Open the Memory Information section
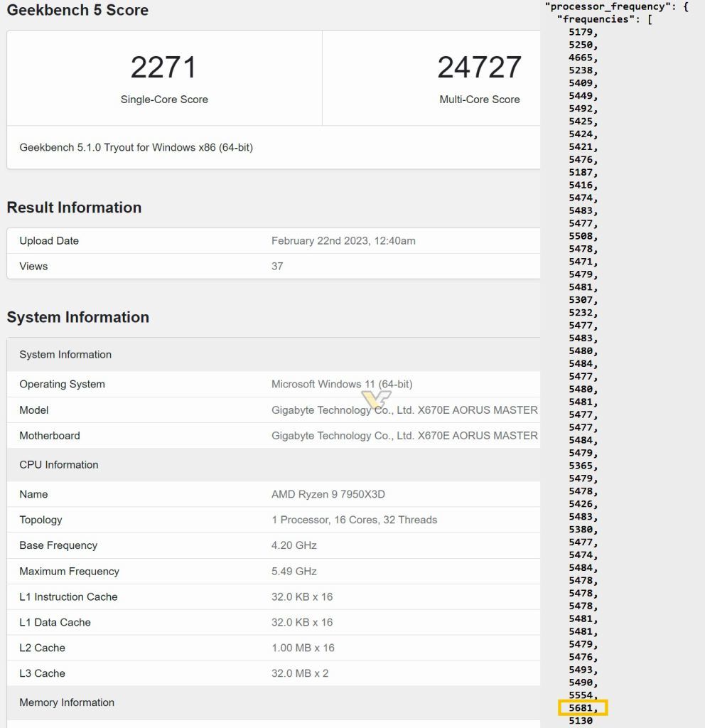This screenshot has height=728, width=705. (x=66, y=702)
